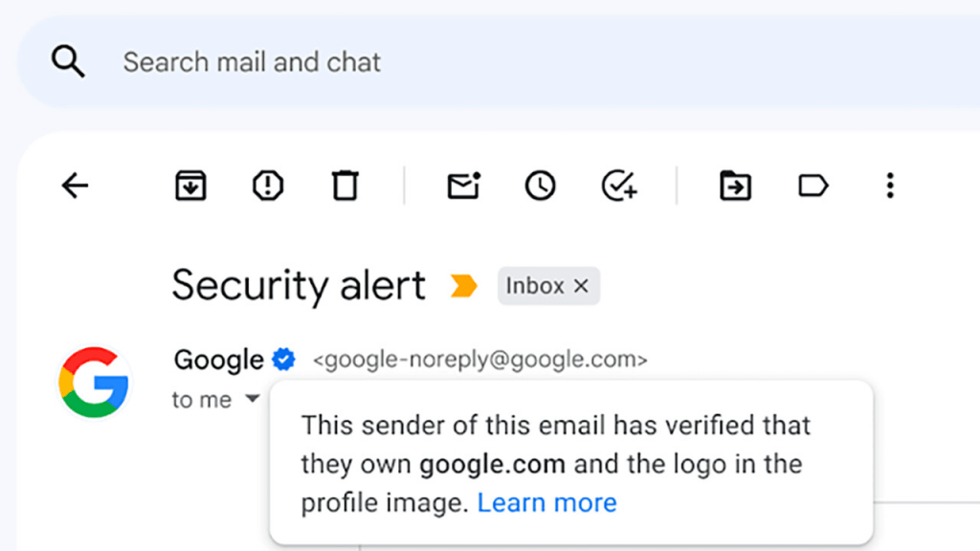This screenshot has height=551, width=980.
Task: Follow the Learn more link
Action: click(546, 502)
